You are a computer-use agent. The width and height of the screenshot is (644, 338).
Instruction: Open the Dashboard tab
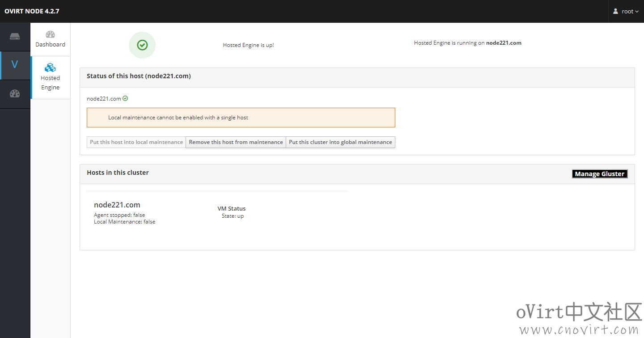pos(51,39)
